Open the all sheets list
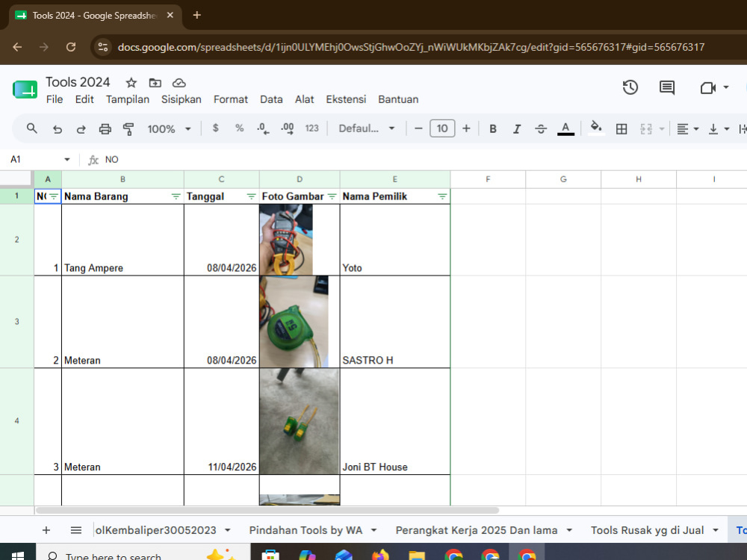747x560 pixels. (75, 530)
